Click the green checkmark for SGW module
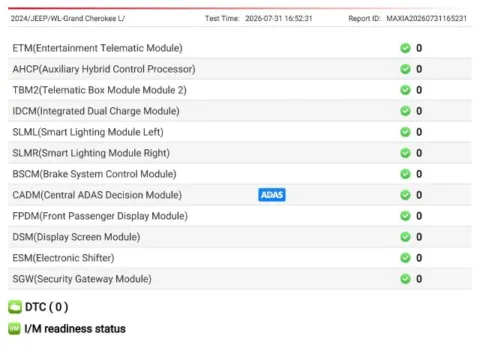Viewport: 480px width, 360px height. tap(405, 279)
